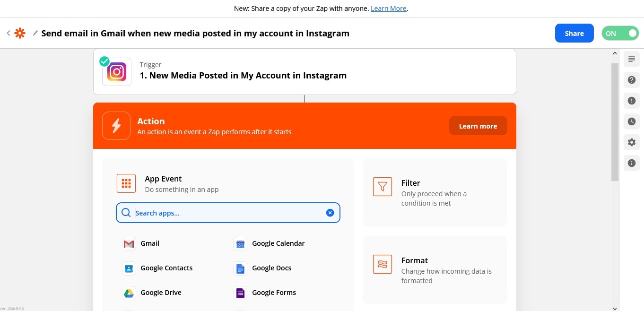
Task: Toggle the Zap ON switch off
Action: 620,33
